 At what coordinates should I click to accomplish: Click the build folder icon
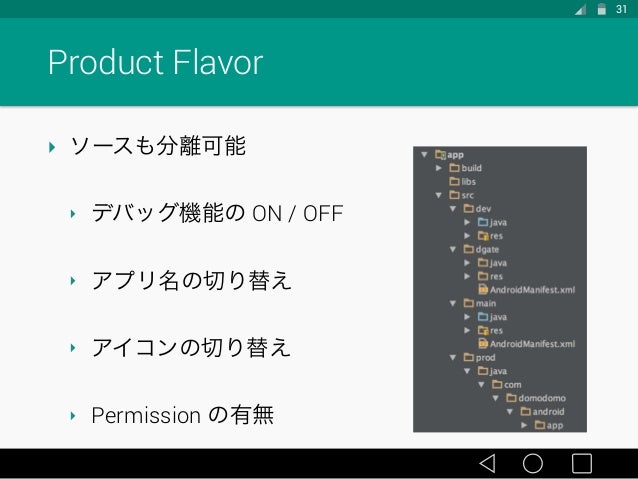pyautogui.click(x=454, y=168)
